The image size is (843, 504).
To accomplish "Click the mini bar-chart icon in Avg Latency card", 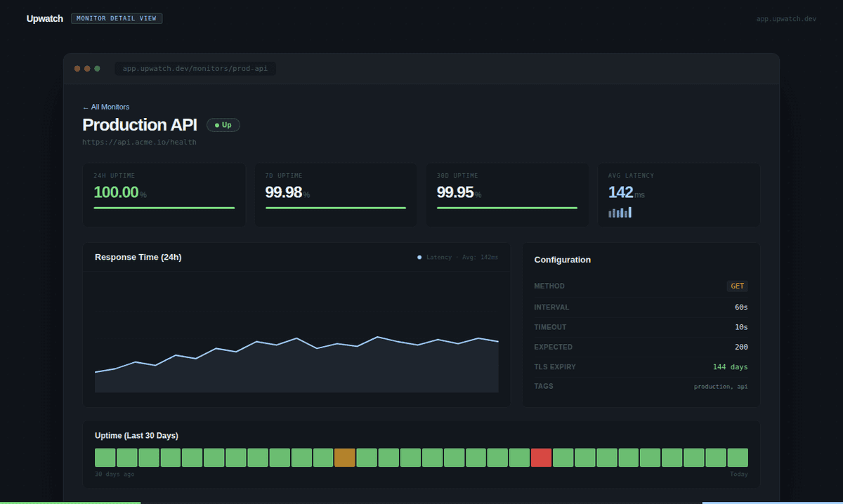I will click(620, 211).
